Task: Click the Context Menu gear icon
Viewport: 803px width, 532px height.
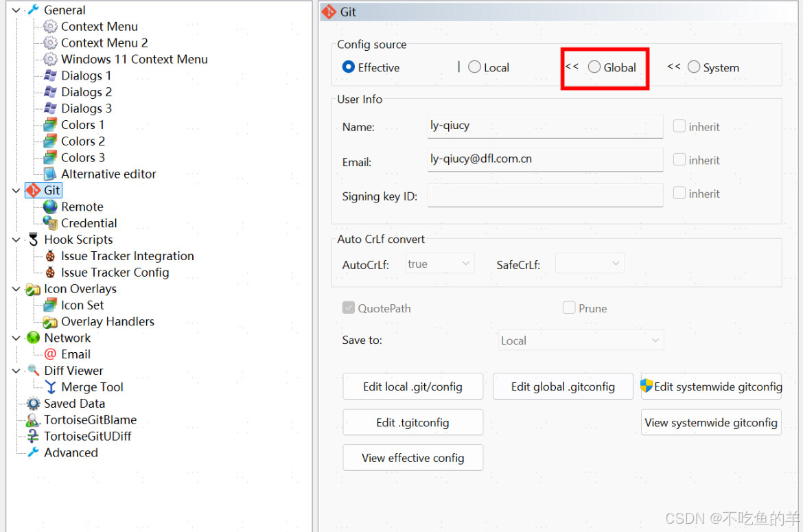Action: tap(50, 26)
